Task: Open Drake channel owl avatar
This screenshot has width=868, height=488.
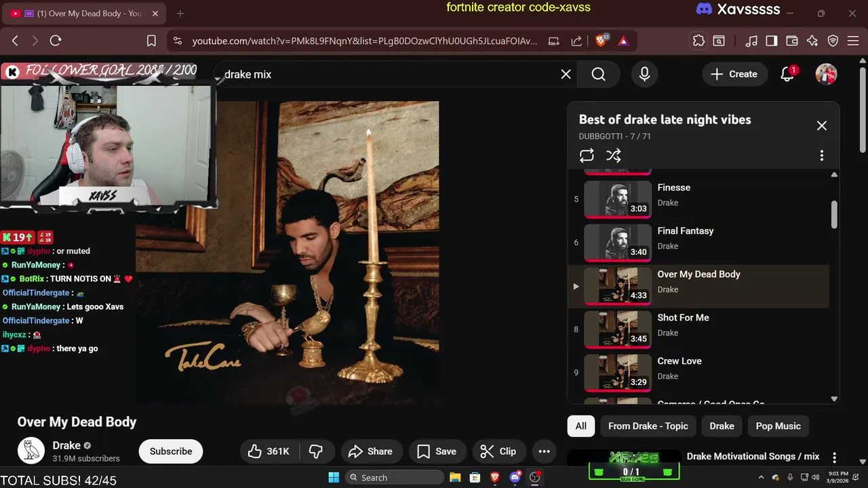Action: tap(31, 451)
